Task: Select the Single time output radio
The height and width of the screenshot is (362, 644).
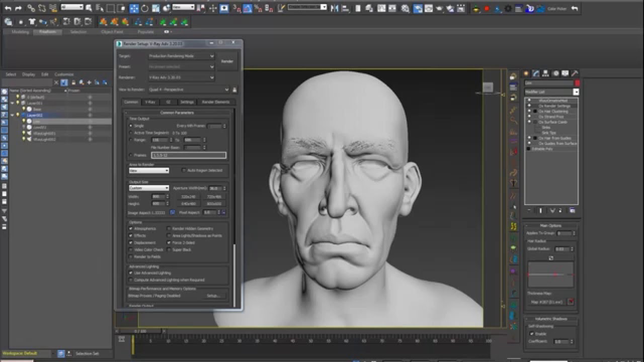Action: 131,126
